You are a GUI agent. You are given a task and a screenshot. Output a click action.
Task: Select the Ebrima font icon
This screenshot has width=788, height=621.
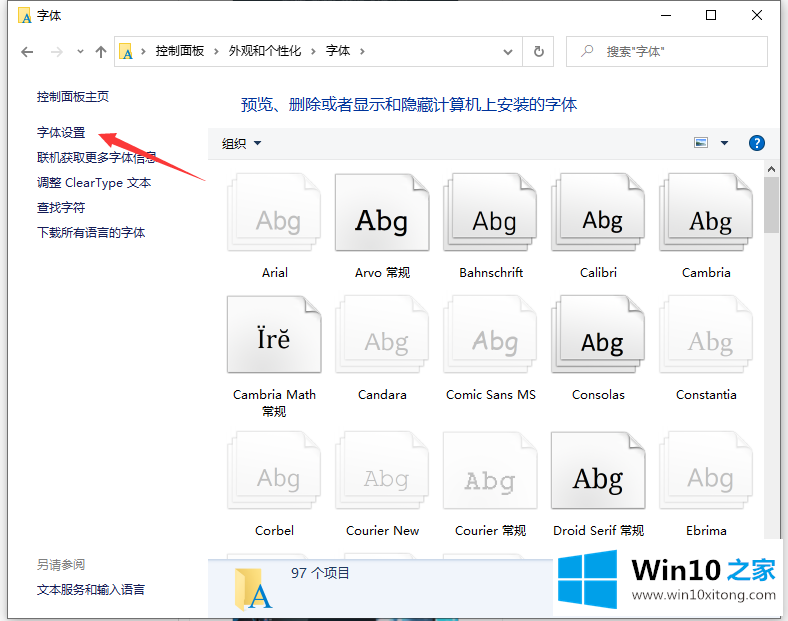tap(706, 470)
